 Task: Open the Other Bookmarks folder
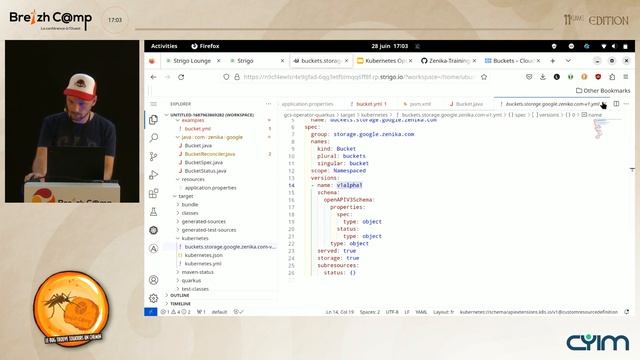click(x=603, y=91)
